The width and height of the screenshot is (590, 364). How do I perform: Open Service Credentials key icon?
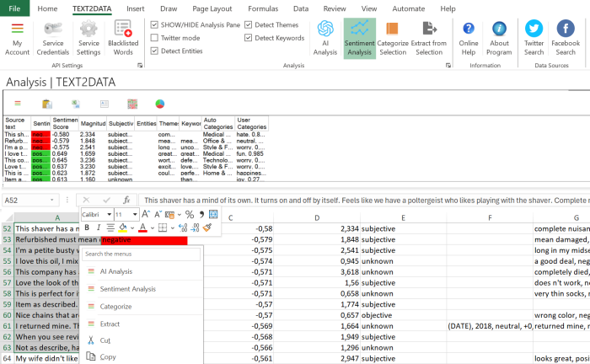click(x=52, y=39)
